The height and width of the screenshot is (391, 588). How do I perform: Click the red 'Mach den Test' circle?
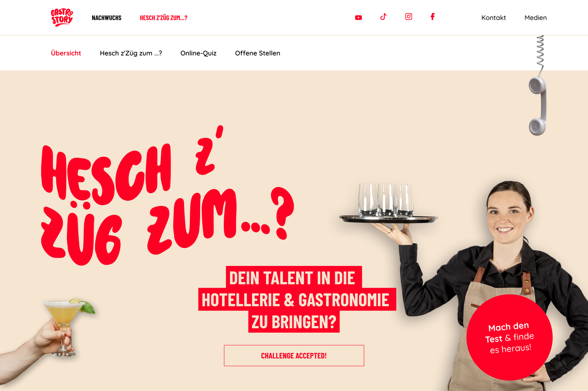click(x=509, y=337)
